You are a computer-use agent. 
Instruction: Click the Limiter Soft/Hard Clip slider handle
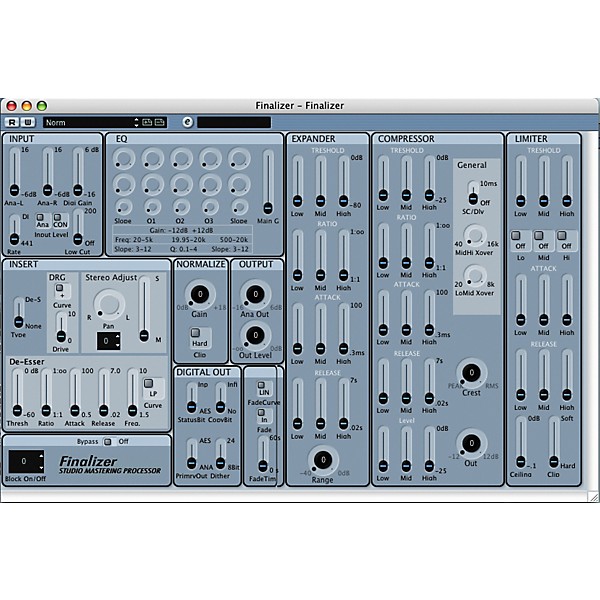(554, 461)
